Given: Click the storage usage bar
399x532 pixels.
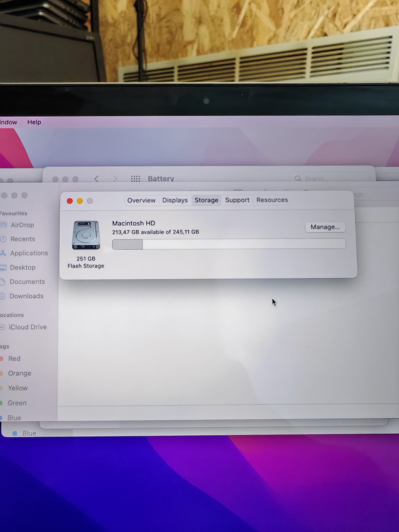Looking at the screenshot, I should [x=229, y=244].
